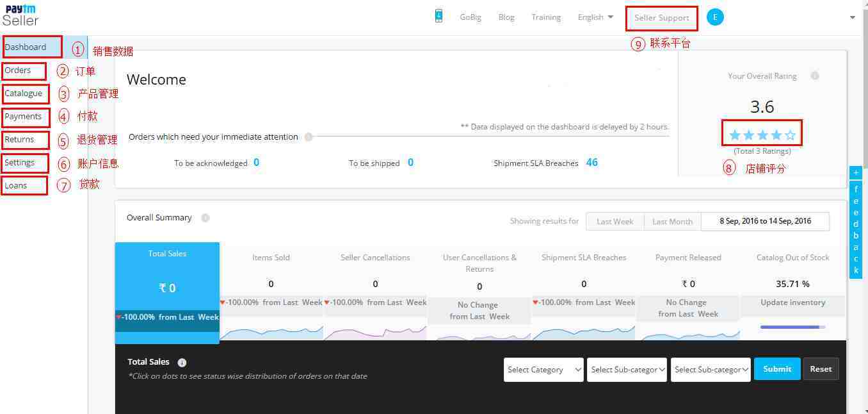This screenshot has height=414, width=868.
Task: Select User Cancellations & Returns card
Action: tap(480, 292)
